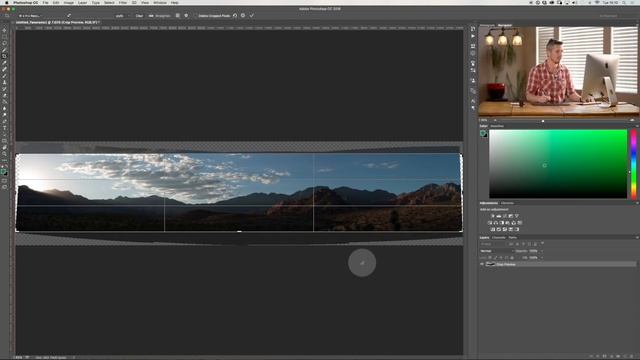The image size is (640, 360).
Task: Switch to the Channels tab
Action: point(499,238)
